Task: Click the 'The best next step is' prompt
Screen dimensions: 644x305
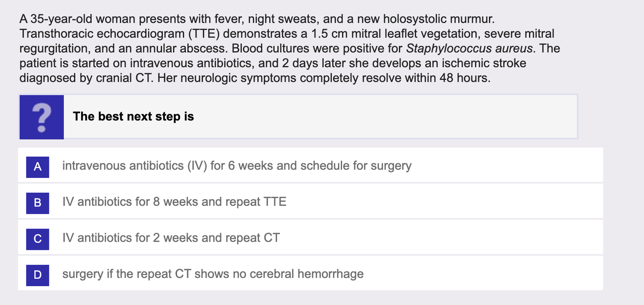Action: [133, 116]
